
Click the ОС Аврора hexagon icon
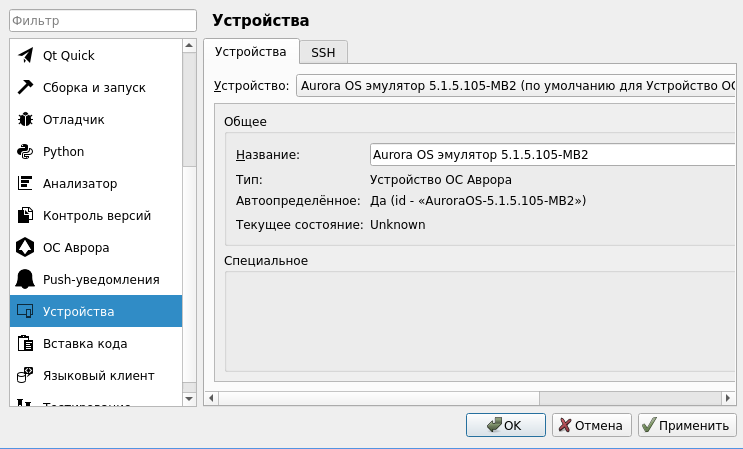point(26,247)
